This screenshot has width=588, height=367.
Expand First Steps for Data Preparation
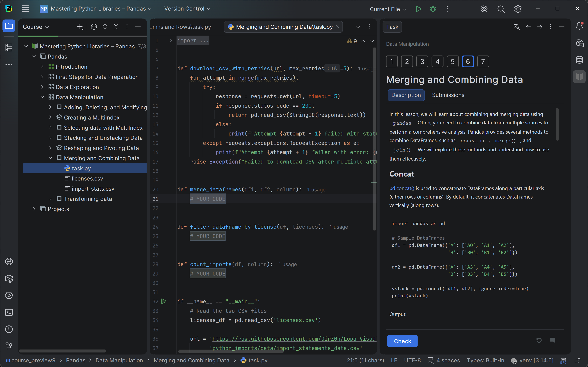(x=42, y=77)
